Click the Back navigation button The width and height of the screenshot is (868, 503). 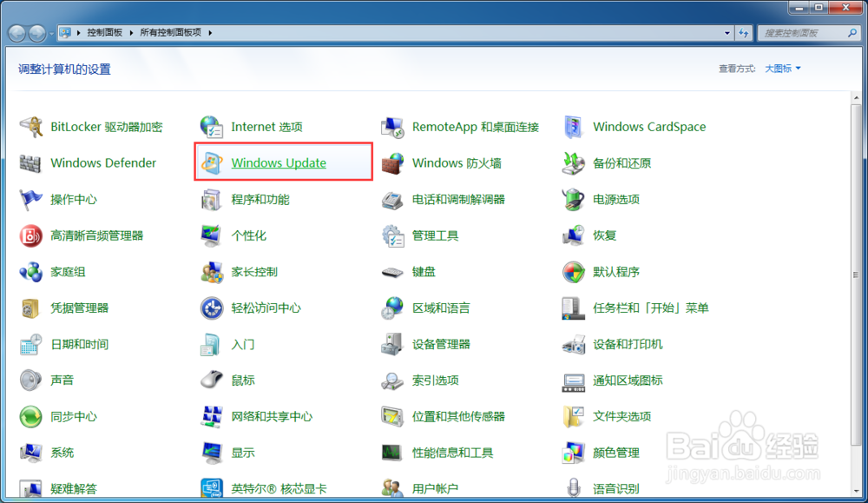click(17, 33)
